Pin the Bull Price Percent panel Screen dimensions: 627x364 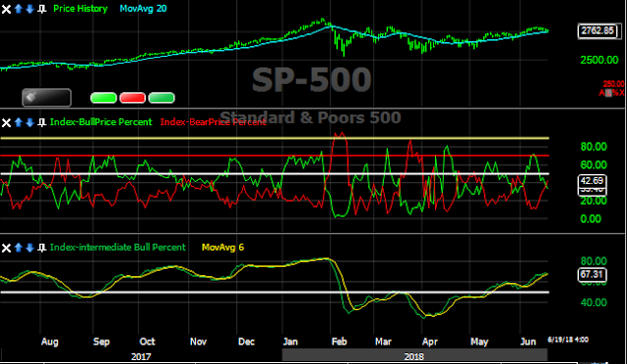tap(41, 122)
